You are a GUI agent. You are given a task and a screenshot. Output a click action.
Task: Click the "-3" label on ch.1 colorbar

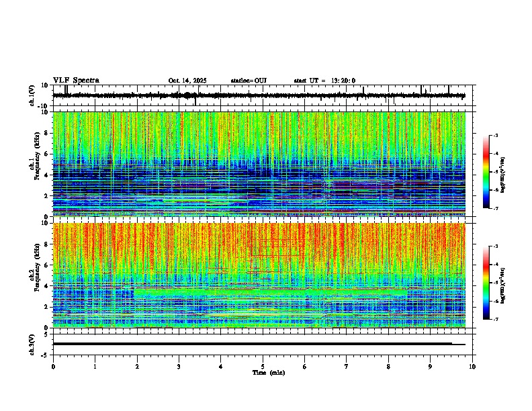click(496, 135)
